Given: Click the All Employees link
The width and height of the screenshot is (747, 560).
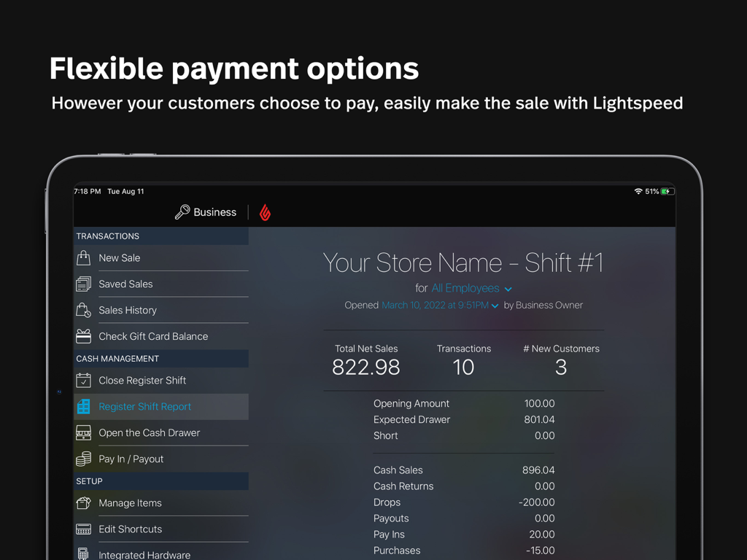Looking at the screenshot, I should coord(467,289).
